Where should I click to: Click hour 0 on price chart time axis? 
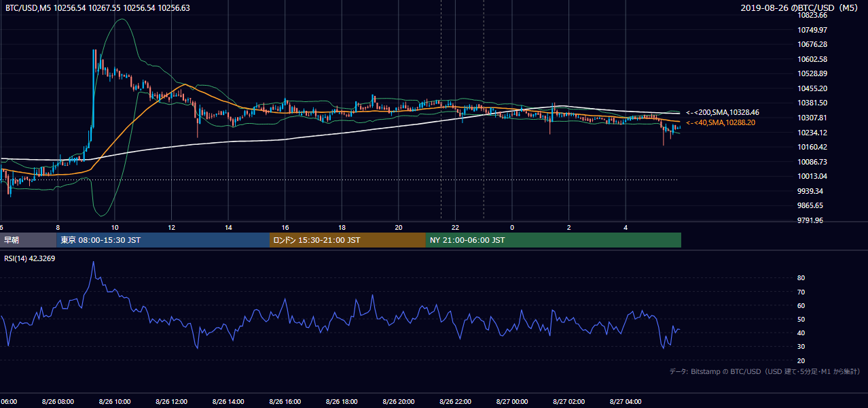click(512, 228)
